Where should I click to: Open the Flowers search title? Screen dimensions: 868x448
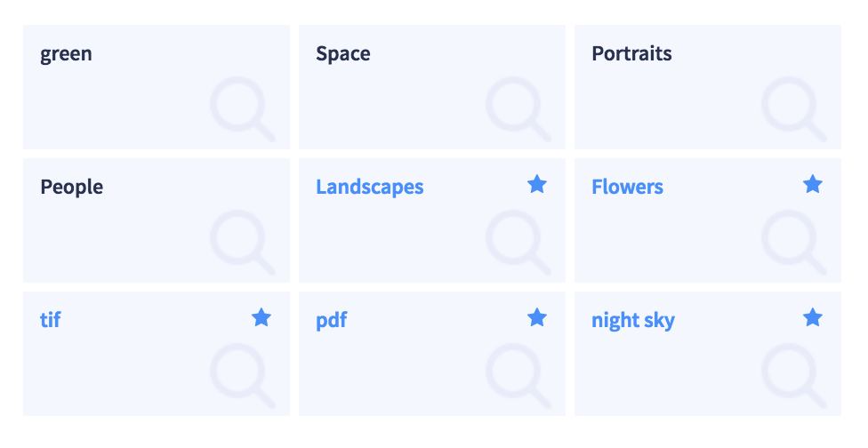pyautogui.click(x=627, y=187)
